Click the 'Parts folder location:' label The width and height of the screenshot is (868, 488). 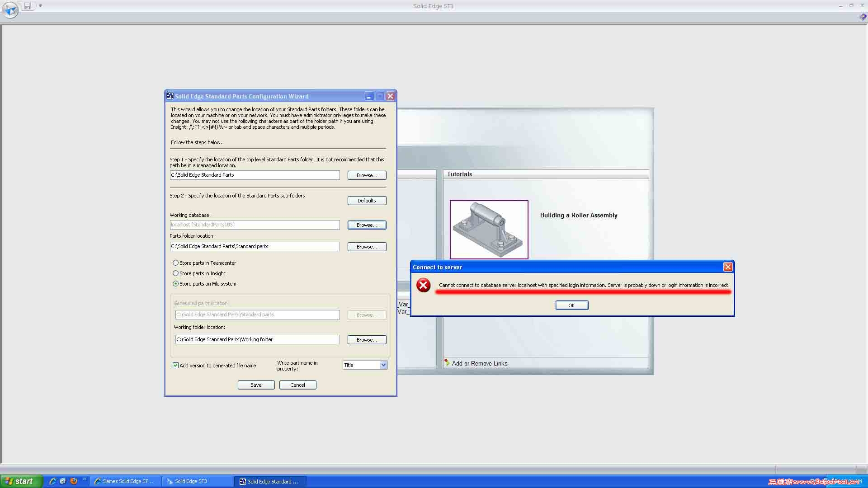(192, 236)
